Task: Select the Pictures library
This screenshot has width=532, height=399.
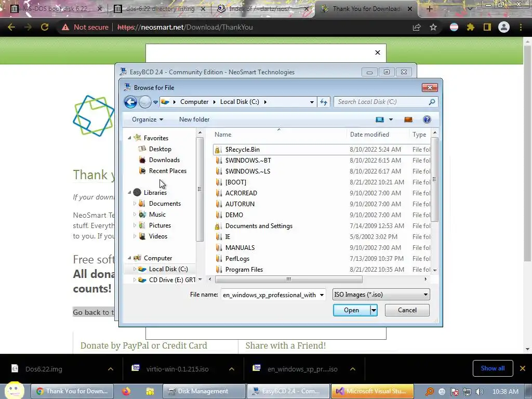Action: (x=160, y=225)
